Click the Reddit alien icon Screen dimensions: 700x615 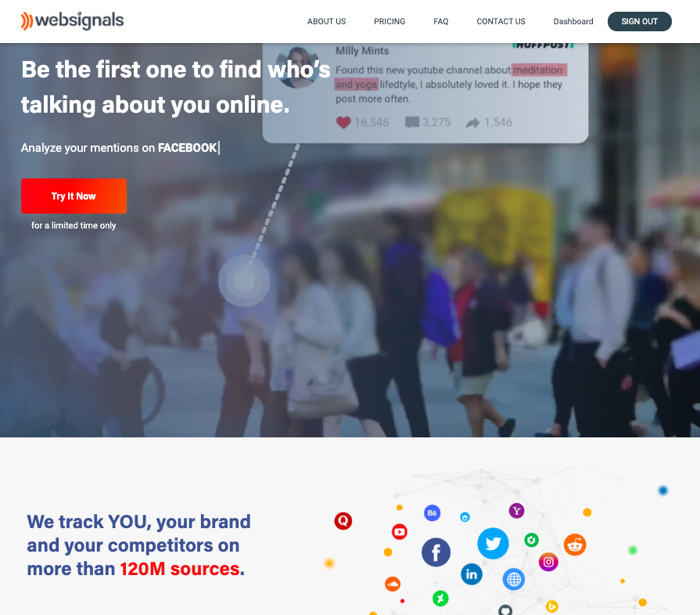[575, 545]
